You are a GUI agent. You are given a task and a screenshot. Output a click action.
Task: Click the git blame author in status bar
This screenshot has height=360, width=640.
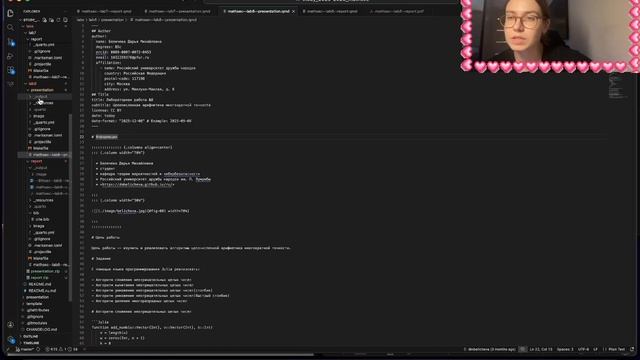point(489,349)
